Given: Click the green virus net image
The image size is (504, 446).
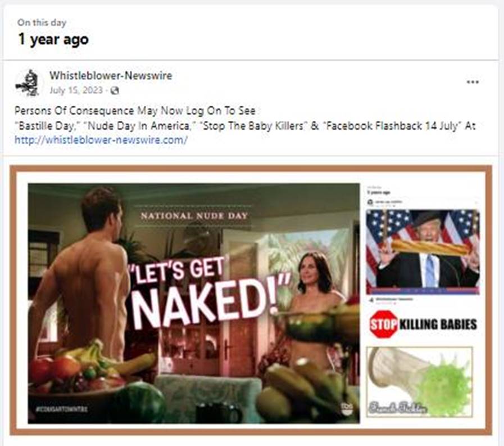Looking at the screenshot, I should [420, 382].
